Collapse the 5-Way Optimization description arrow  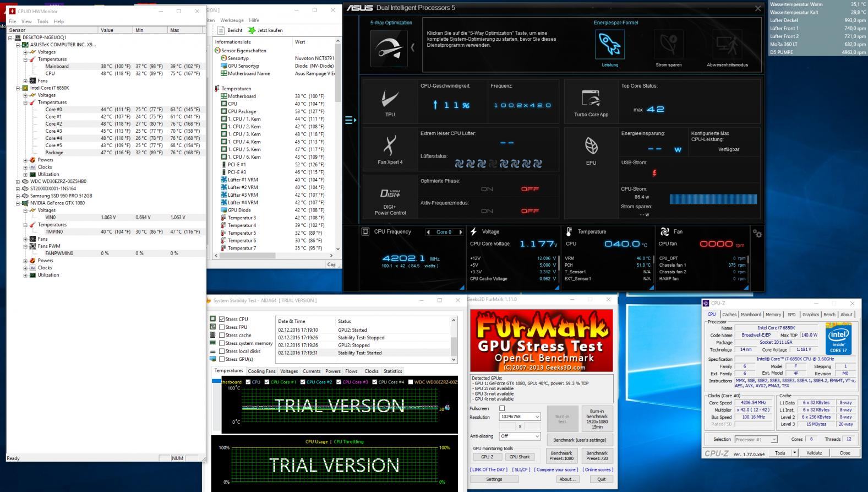[413, 47]
